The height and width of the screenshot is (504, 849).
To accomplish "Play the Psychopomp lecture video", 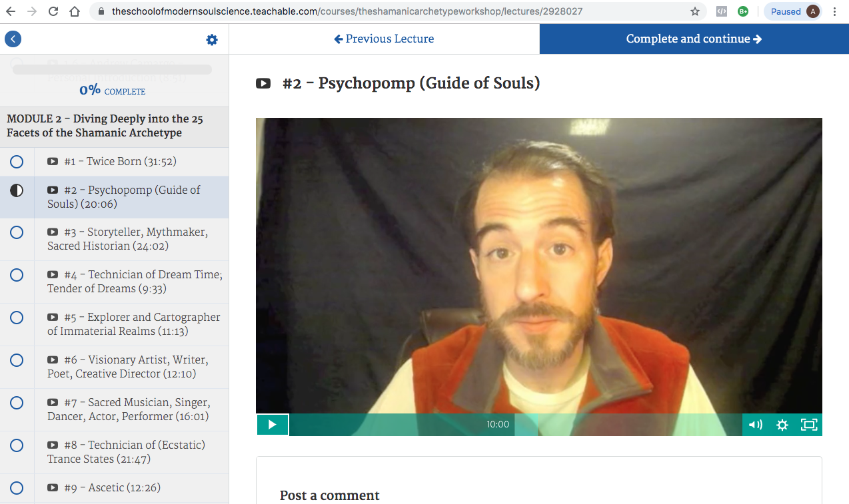I will click(x=273, y=425).
